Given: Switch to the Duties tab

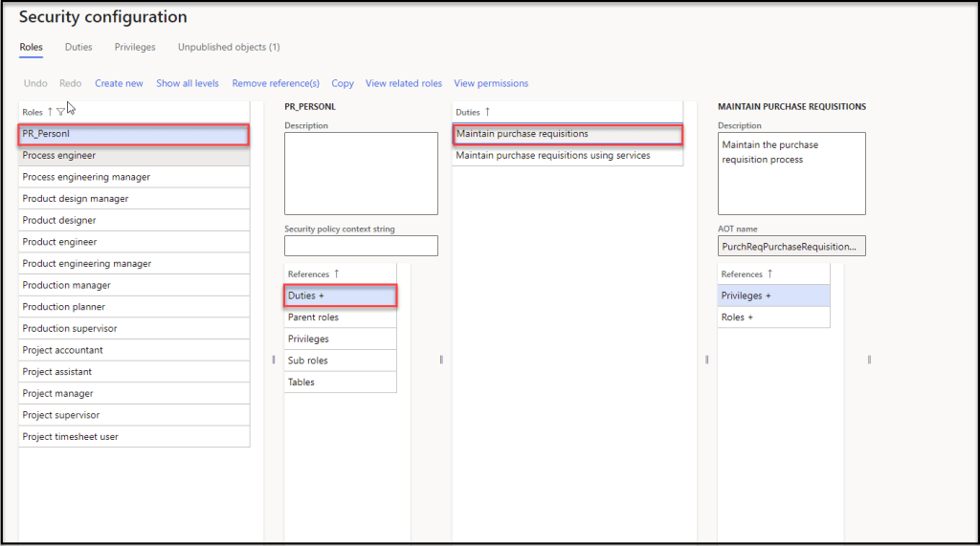Looking at the screenshot, I should 78,47.
